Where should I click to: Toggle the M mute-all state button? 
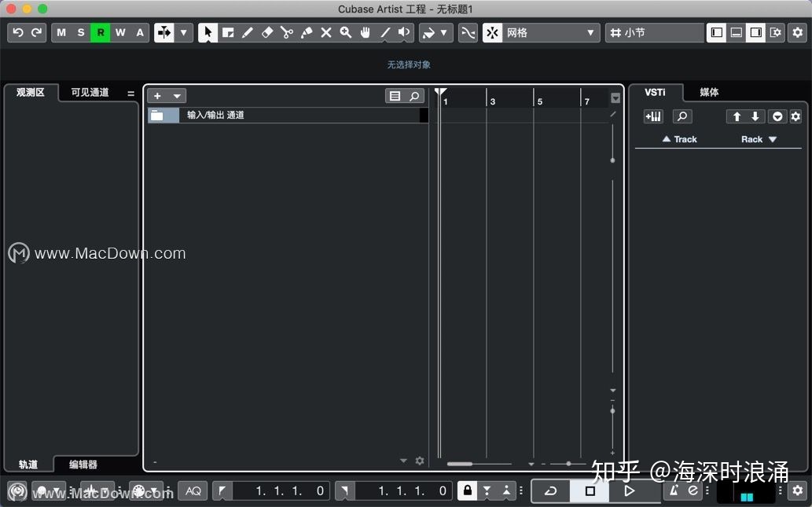pos(61,33)
